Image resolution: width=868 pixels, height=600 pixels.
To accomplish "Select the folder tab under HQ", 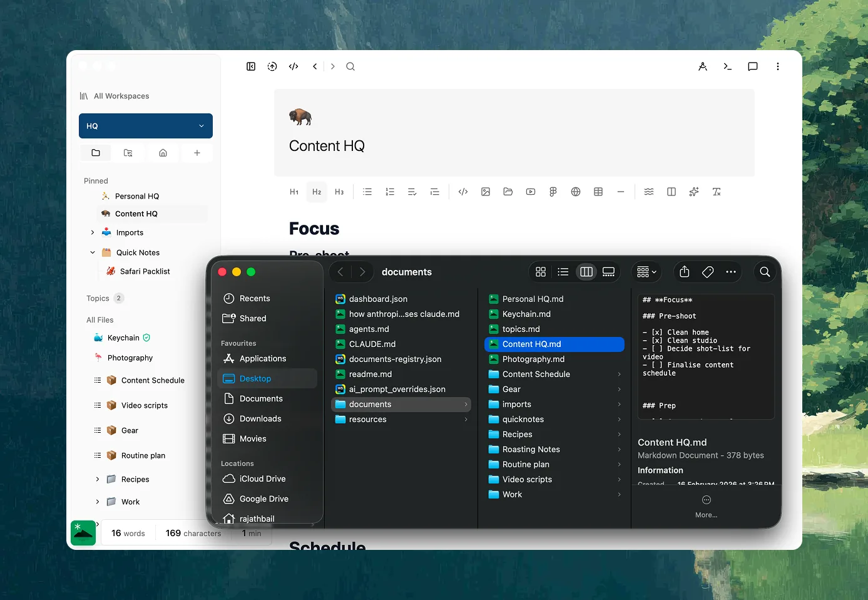I will tap(96, 153).
